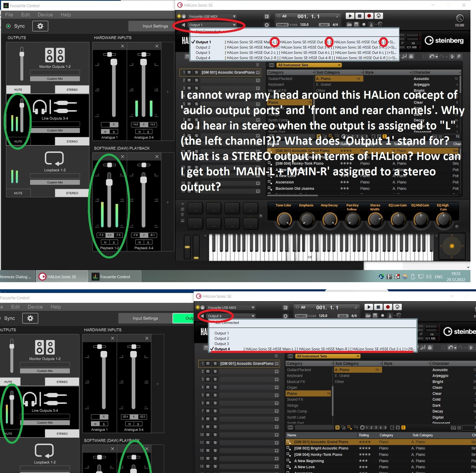Mute slot 1 Acoustic GrandPiano
Viewport: 476px width, 473px height.
pos(189,72)
